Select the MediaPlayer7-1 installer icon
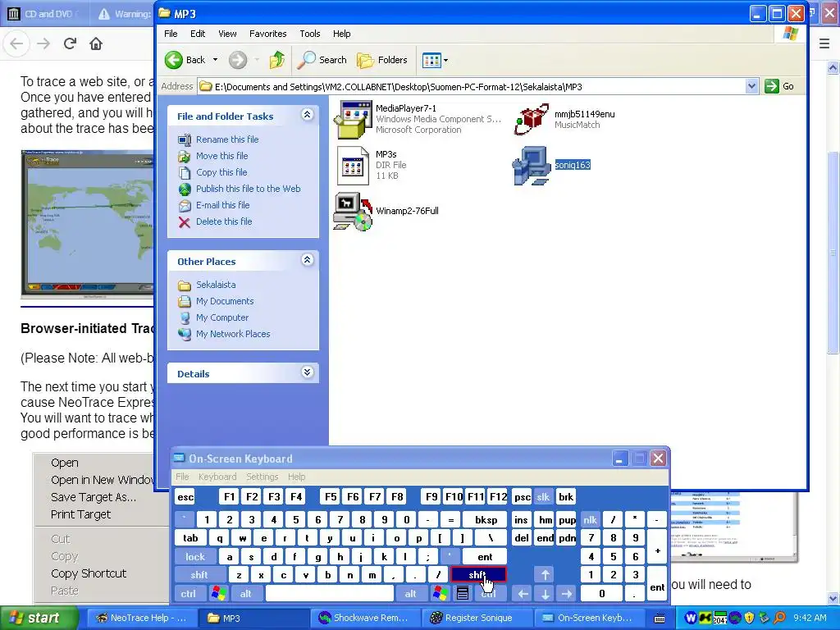Image resolution: width=840 pixels, height=630 pixels. 353,119
